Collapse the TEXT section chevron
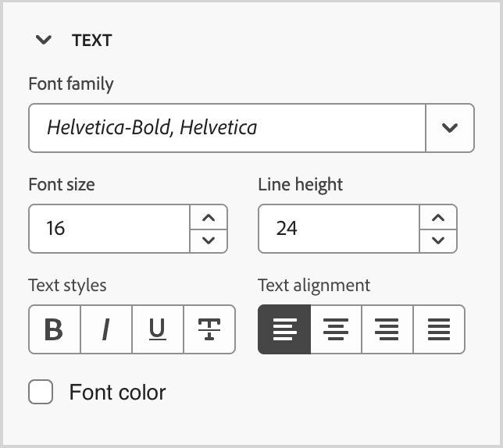This screenshot has width=503, height=448. [44, 41]
